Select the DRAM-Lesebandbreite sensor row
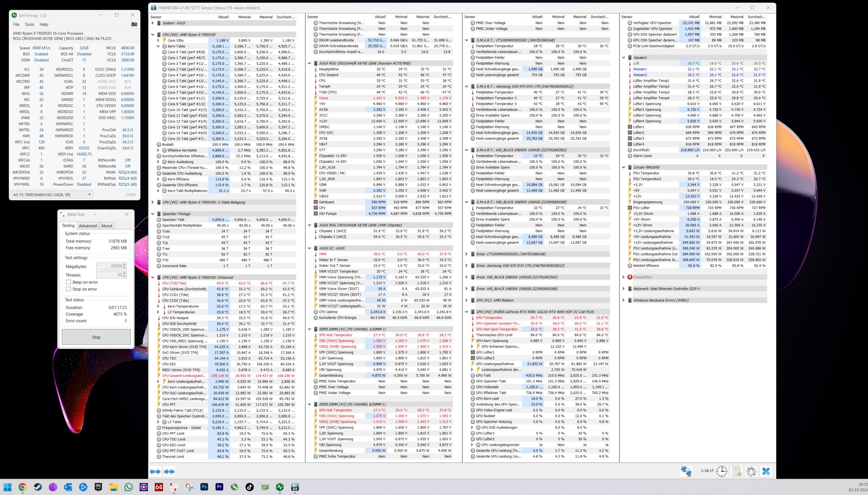Viewport: 868px width, 495px height. click(x=383, y=41)
